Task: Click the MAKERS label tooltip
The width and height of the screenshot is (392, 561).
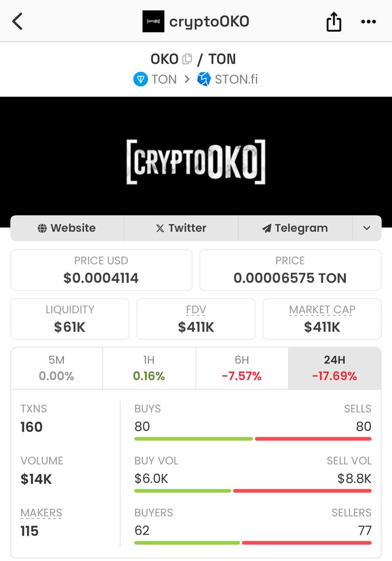Action: (x=41, y=513)
